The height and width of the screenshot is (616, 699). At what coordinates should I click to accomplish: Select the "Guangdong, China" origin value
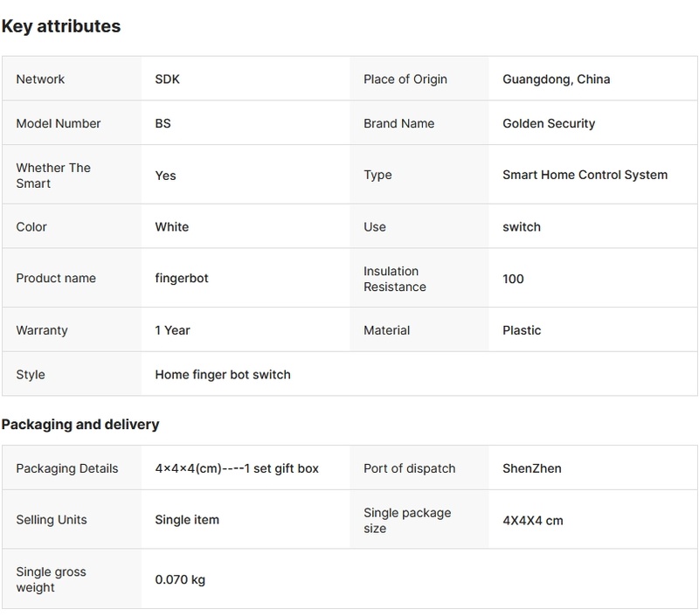[556, 80]
